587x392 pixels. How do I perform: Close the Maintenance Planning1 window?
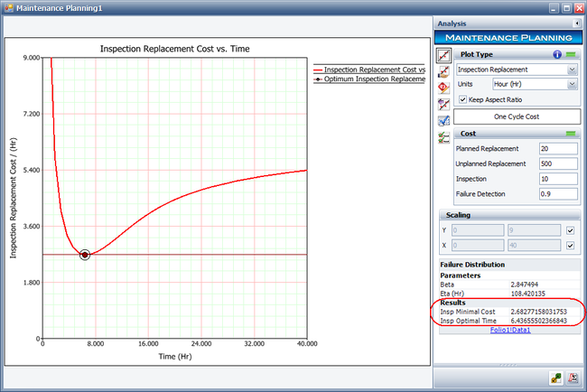pos(579,8)
